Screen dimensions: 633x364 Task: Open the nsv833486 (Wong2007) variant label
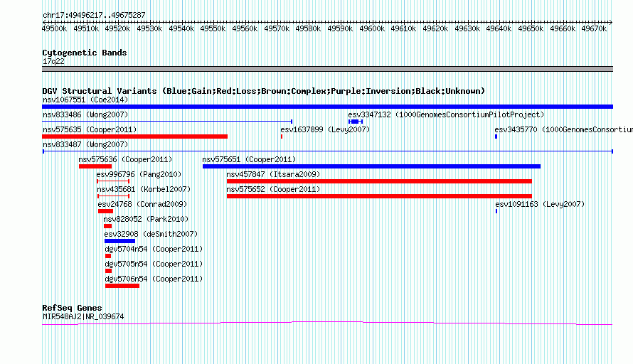(x=85, y=114)
